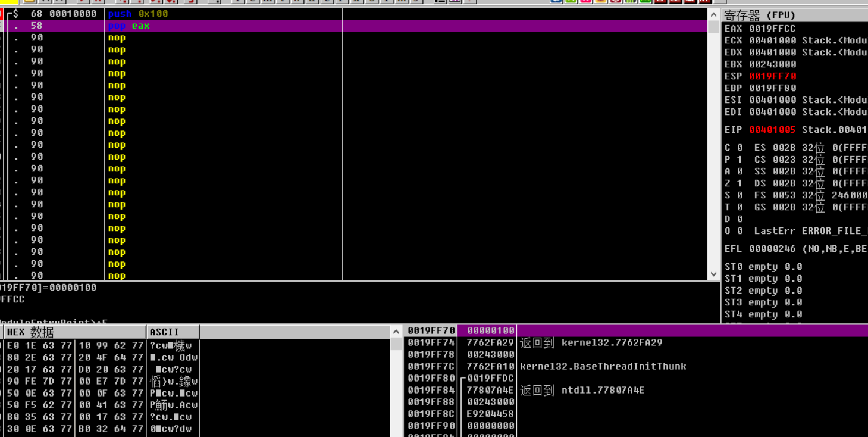The width and height of the screenshot is (868, 437).
Task: Click the opcode bytes '68 00010000'
Action: click(63, 14)
